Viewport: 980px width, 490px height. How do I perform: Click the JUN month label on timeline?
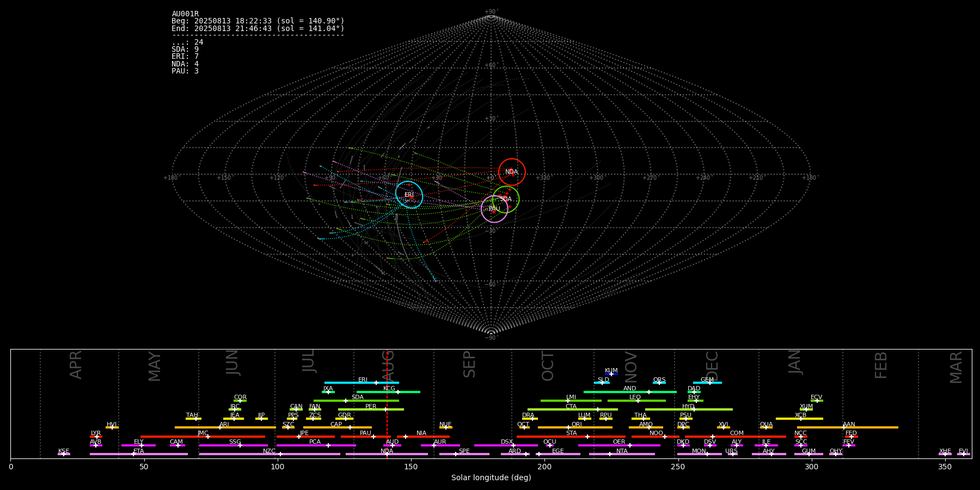click(x=232, y=363)
